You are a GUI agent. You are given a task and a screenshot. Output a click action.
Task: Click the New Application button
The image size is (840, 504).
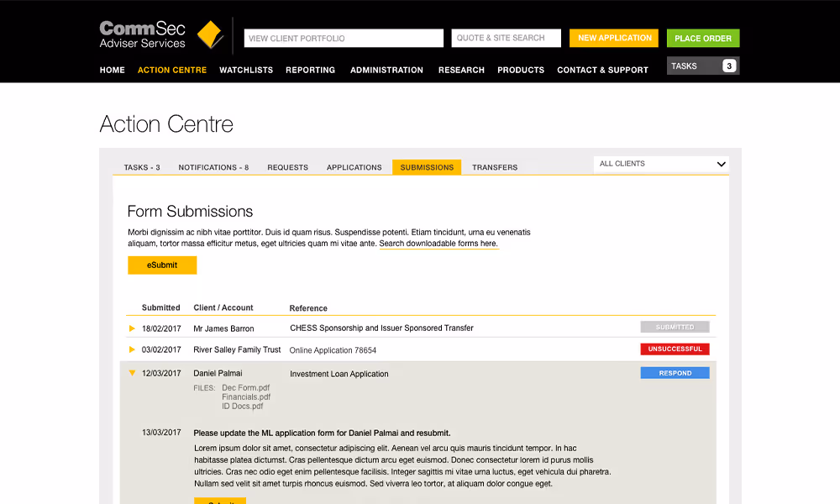coord(614,38)
